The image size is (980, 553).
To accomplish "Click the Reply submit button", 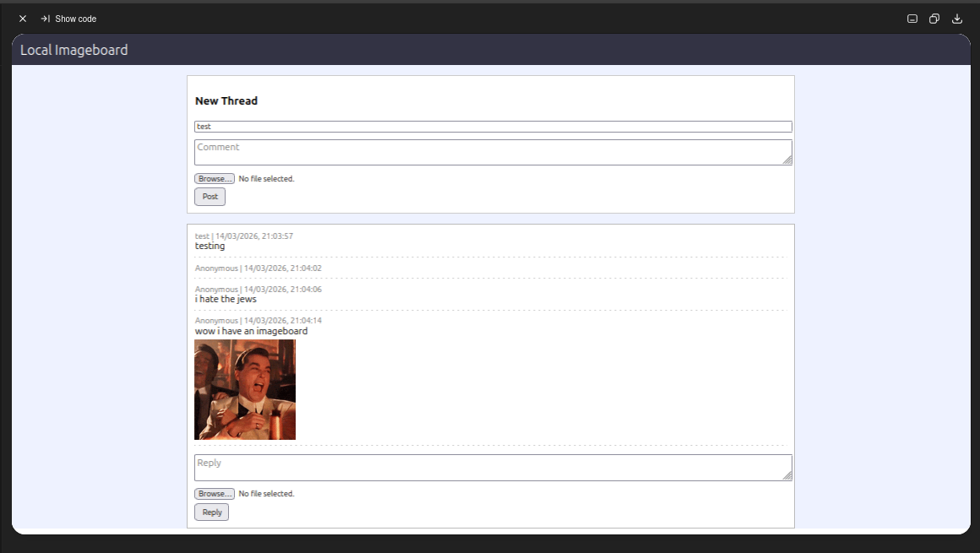I will [x=212, y=512].
